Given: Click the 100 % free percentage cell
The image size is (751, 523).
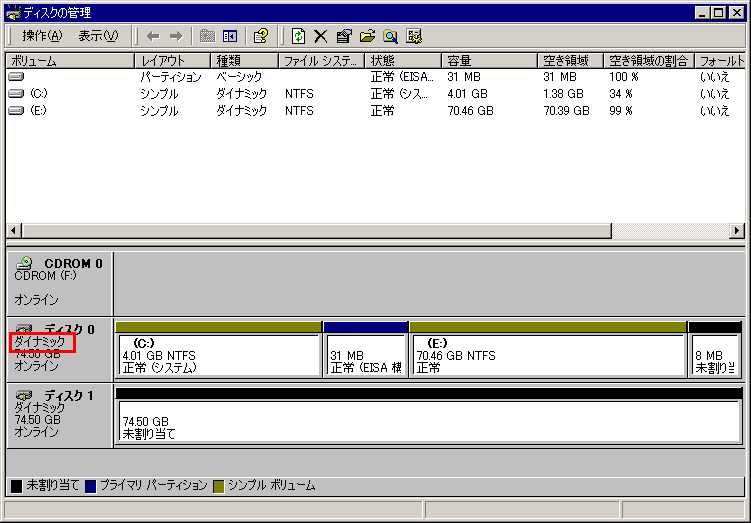Looking at the screenshot, I should 624,77.
